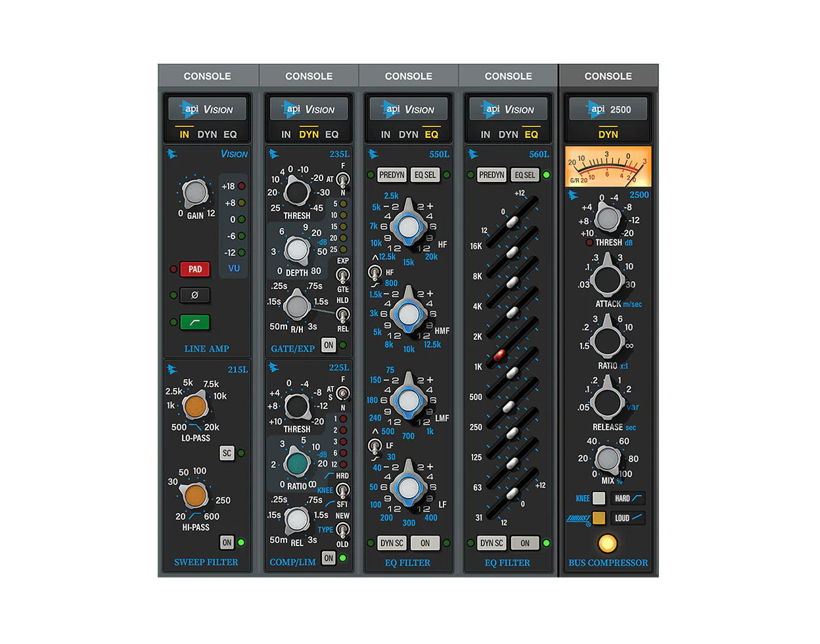Click the G/R VU meter on API 2500
The image size is (820, 644).
tap(608, 167)
